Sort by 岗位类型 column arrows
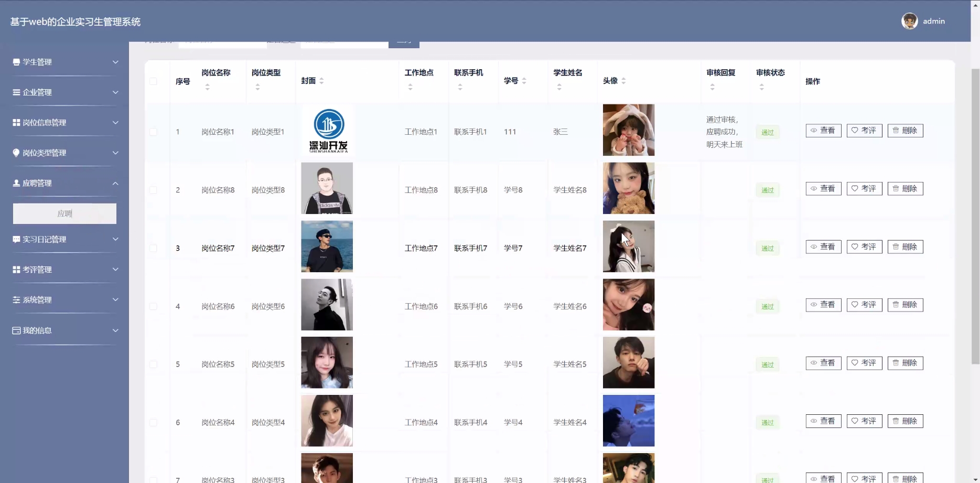The height and width of the screenshot is (483, 980). coord(257,87)
